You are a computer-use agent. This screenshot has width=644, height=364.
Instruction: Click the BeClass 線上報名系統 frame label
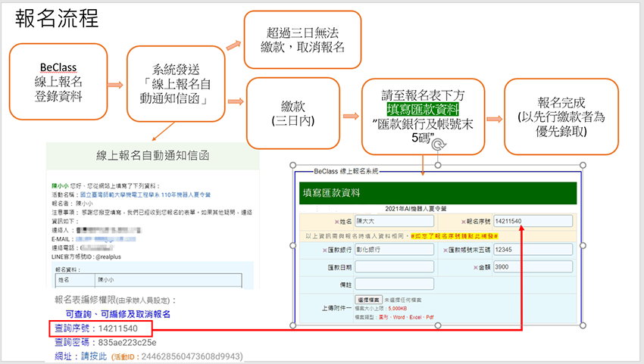coord(345,171)
